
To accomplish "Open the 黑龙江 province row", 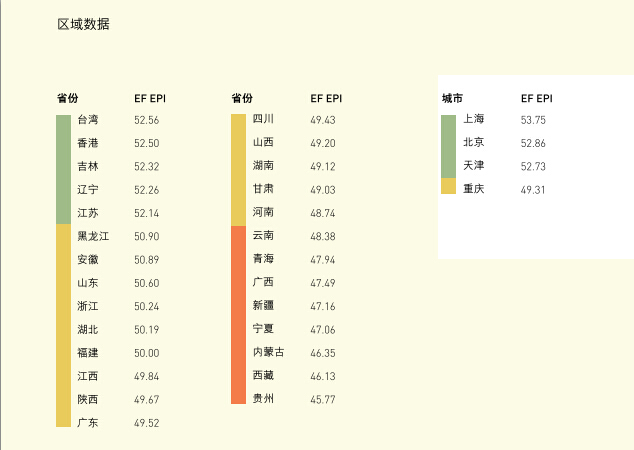I will 93,236.
